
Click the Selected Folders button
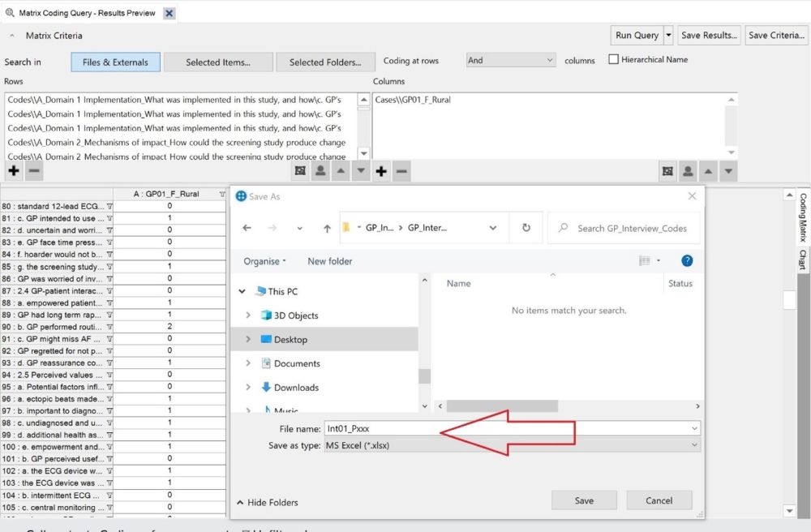pyautogui.click(x=324, y=62)
